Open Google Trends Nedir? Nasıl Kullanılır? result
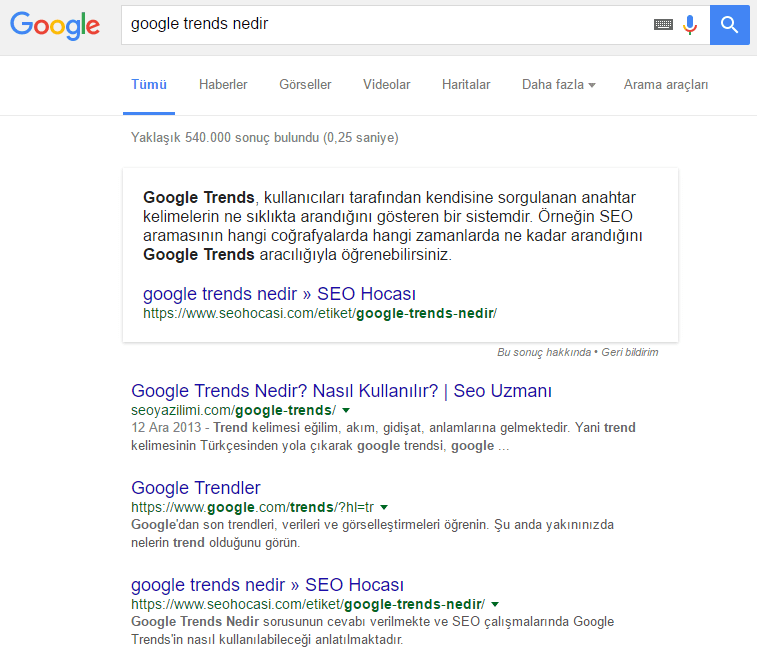This screenshot has width=757, height=653. pyautogui.click(x=341, y=390)
